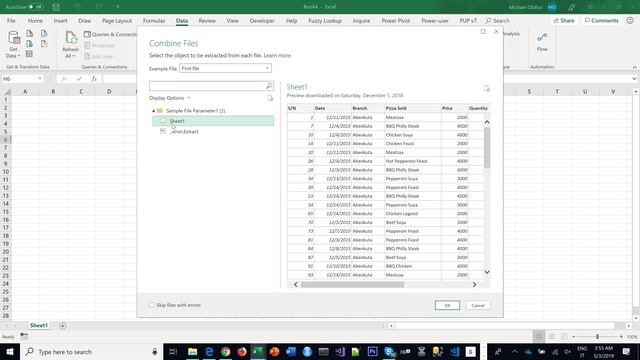Viewport: 640px width, 360px height.
Task: Switch to Normal view icon
Action: tap(539, 337)
